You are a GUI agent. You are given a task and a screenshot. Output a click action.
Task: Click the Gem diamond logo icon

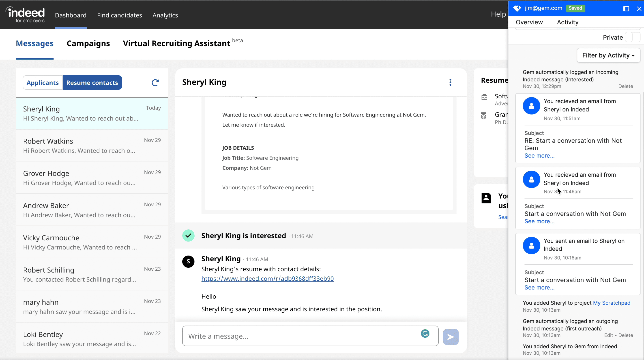coord(517,8)
